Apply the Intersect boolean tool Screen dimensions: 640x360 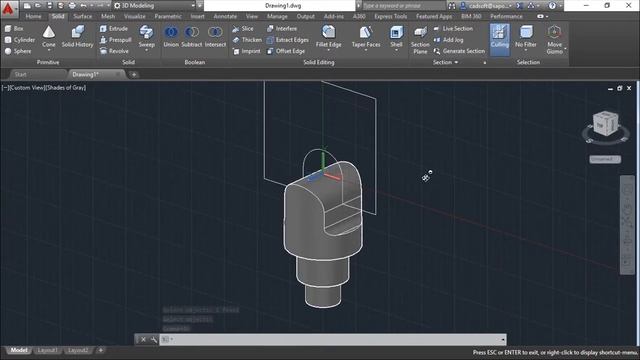(x=215, y=36)
